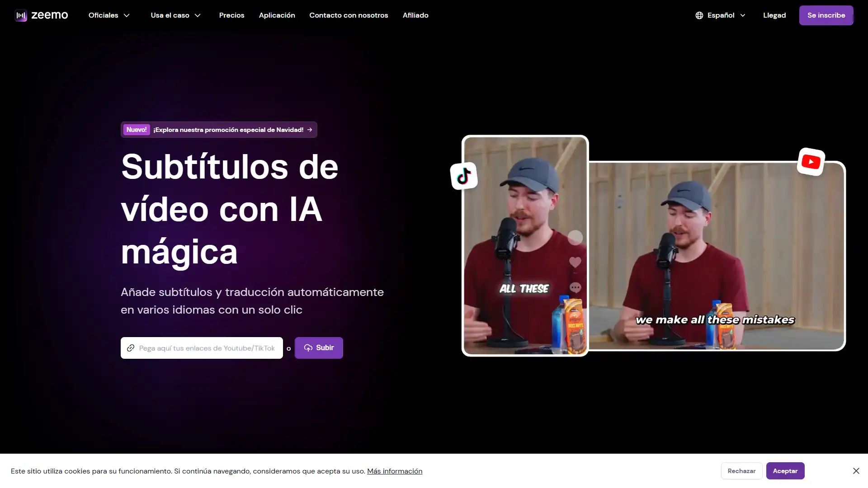Click the close button on cookie banner
868x488 pixels.
856,471
